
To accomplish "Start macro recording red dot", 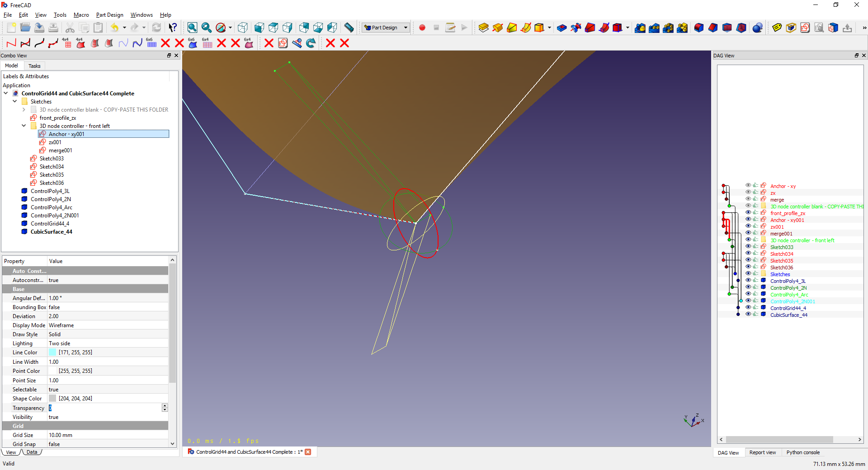I will pyautogui.click(x=422, y=28).
